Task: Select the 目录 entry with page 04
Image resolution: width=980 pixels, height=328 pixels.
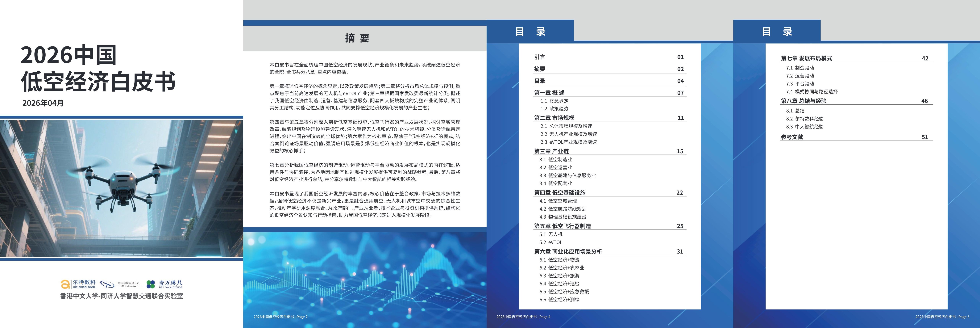Action: click(540, 81)
